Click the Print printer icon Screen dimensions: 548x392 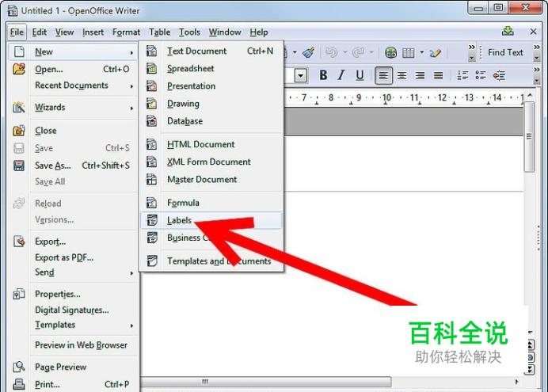(19, 384)
